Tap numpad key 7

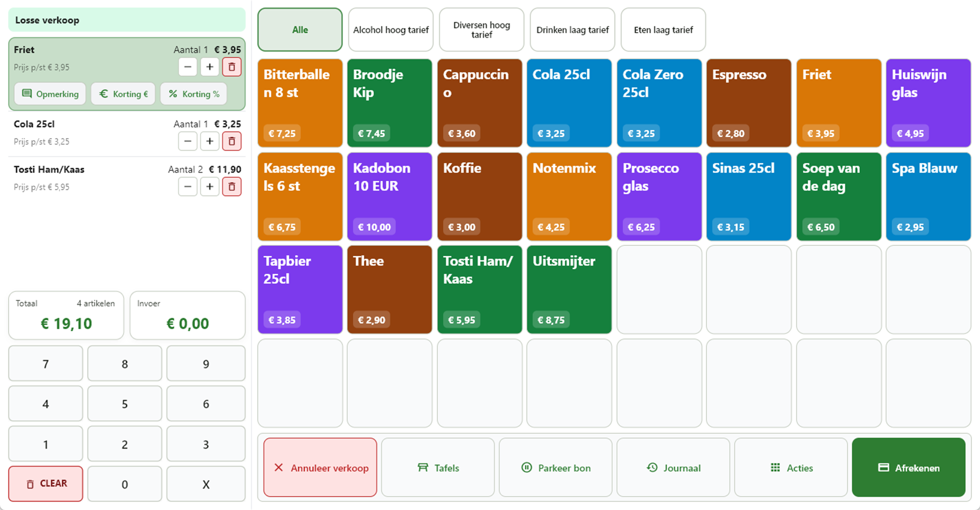point(46,363)
